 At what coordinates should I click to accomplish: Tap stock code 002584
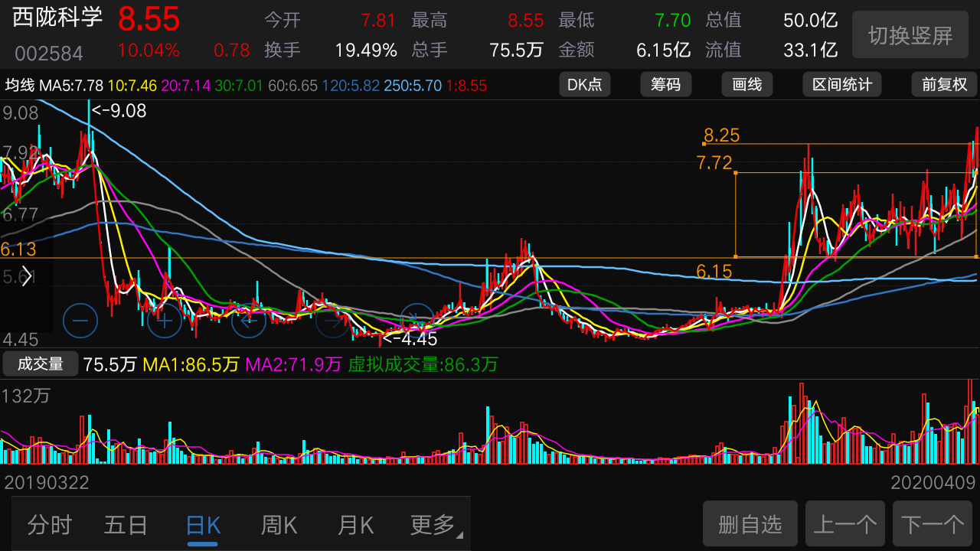pos(49,54)
